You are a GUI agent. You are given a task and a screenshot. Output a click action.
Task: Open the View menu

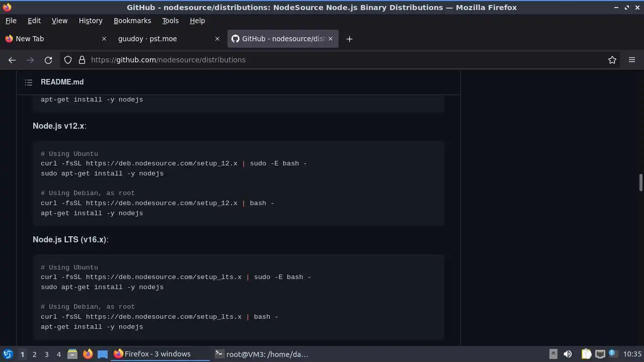coord(59,21)
